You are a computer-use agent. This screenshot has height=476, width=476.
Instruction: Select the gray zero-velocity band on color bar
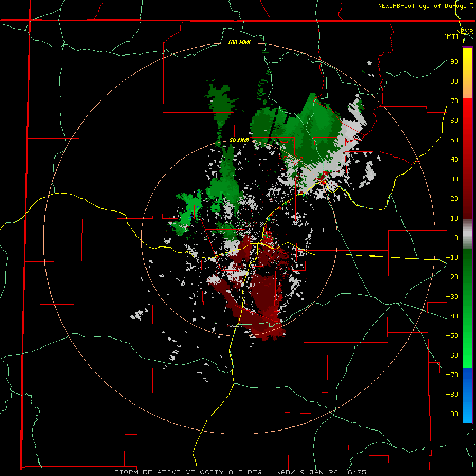467,234
